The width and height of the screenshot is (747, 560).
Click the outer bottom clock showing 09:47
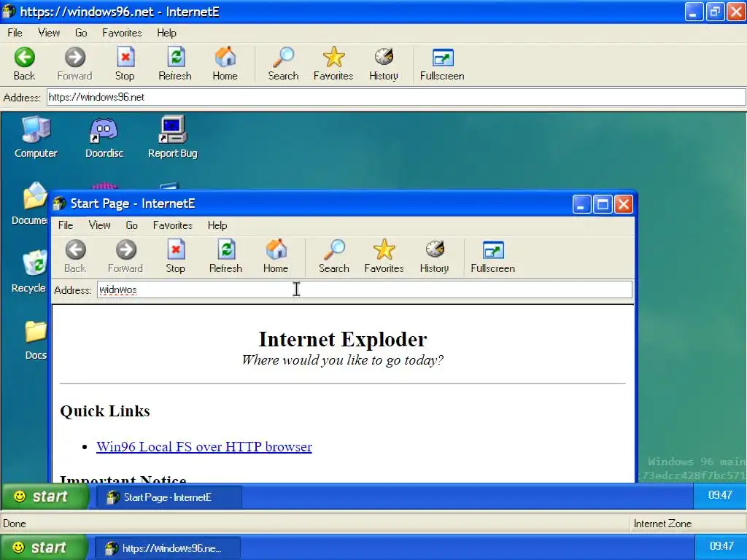721,546
